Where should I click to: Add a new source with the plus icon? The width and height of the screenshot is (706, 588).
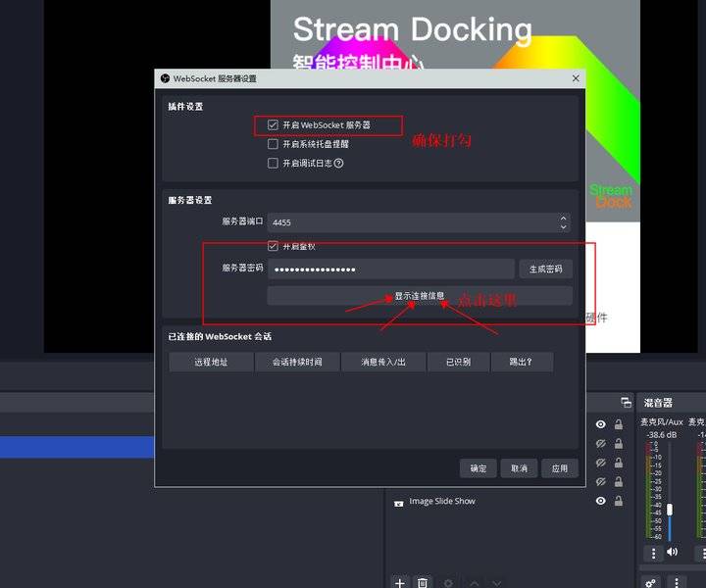click(400, 583)
